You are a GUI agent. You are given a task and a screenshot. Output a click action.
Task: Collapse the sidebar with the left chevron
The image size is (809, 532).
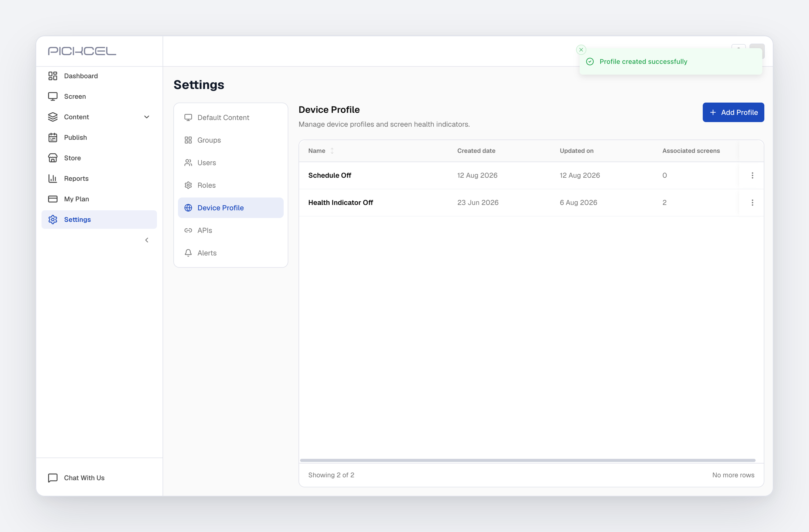click(x=147, y=240)
